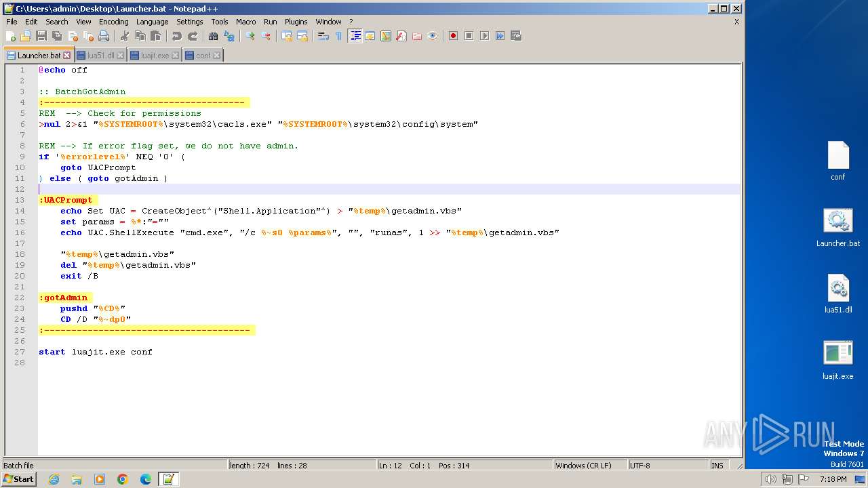Switch to the conf tab
Screen dimensions: 868x488
coord(203,56)
